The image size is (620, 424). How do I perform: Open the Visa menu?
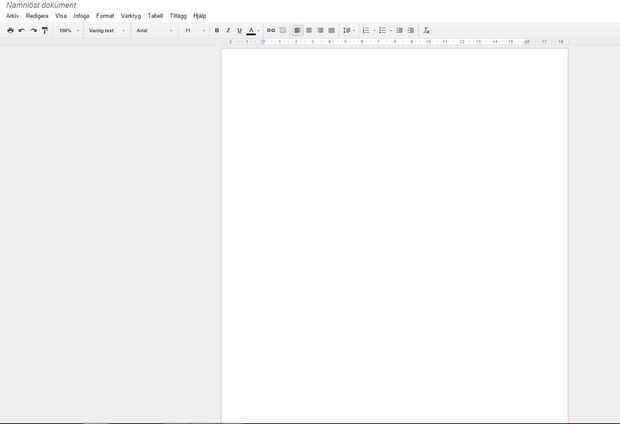[x=61, y=16]
